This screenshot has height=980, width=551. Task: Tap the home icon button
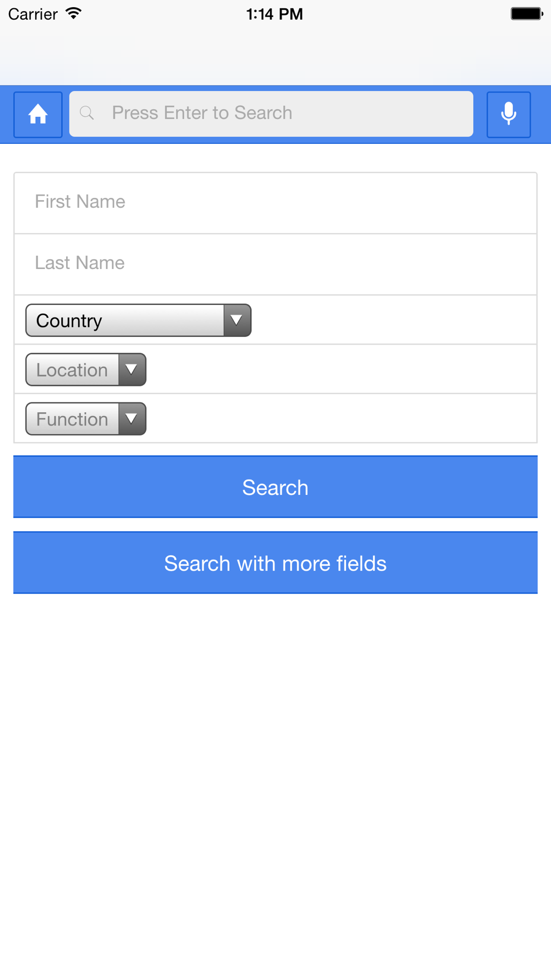click(x=38, y=115)
